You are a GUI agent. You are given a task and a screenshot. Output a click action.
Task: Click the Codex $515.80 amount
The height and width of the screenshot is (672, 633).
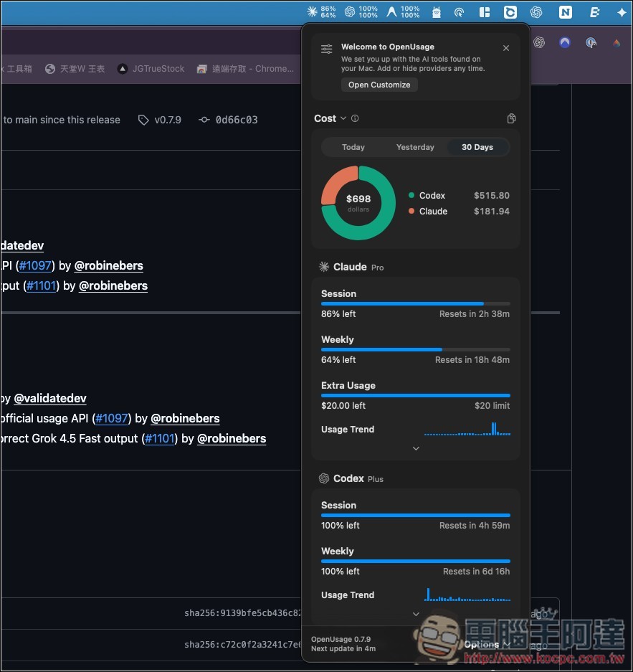[x=491, y=195]
